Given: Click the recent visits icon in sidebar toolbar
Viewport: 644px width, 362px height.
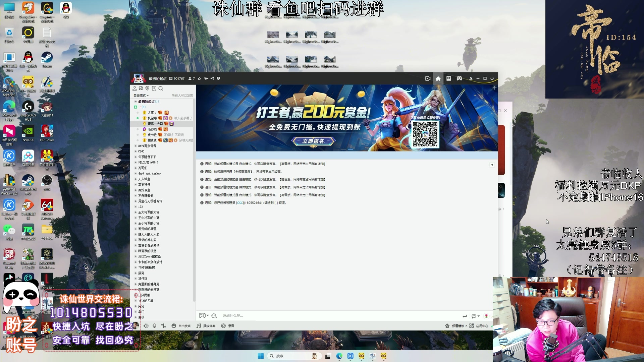Looking at the screenshot, I should click(x=141, y=88).
